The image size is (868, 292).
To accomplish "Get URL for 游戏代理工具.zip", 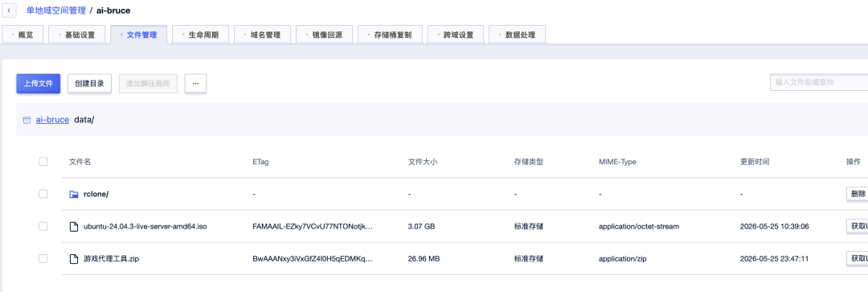I will (857, 258).
